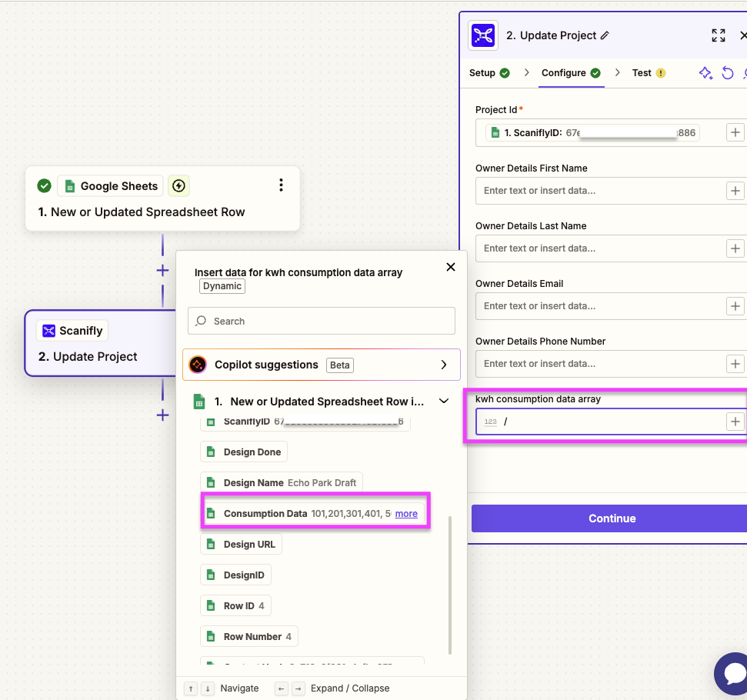Click Google Sheets app label on trigger card
Image resolution: width=747 pixels, height=700 pixels.
click(111, 186)
